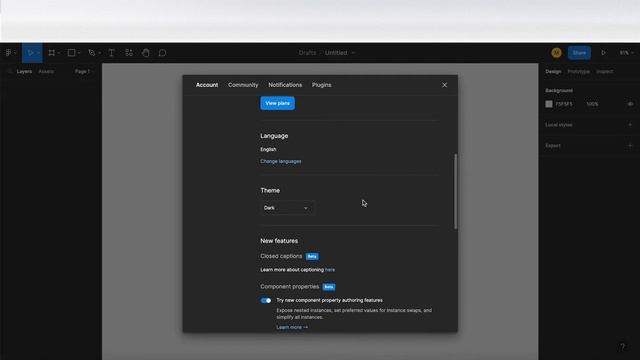Image resolution: width=640 pixels, height=360 pixels.
Task: Click the Share button
Action: (579, 53)
